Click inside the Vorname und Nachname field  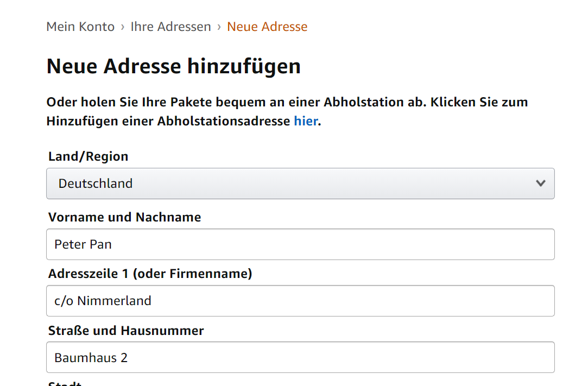tap(300, 244)
